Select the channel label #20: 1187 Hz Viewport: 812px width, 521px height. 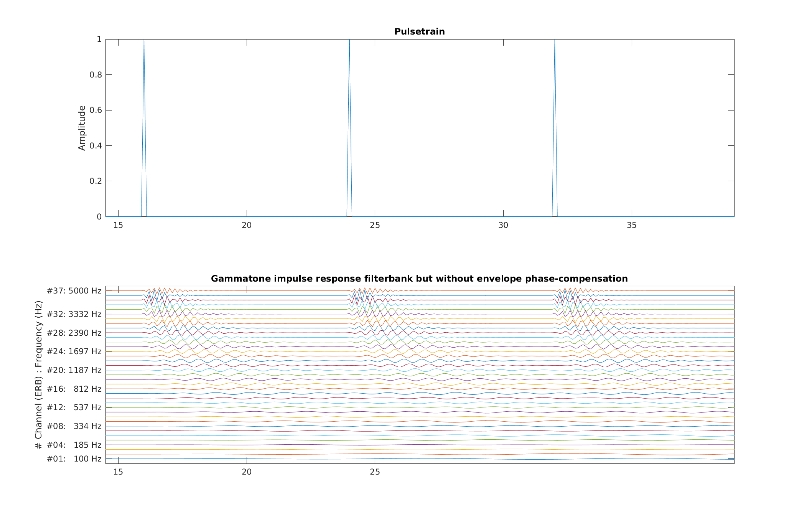pyautogui.click(x=75, y=370)
